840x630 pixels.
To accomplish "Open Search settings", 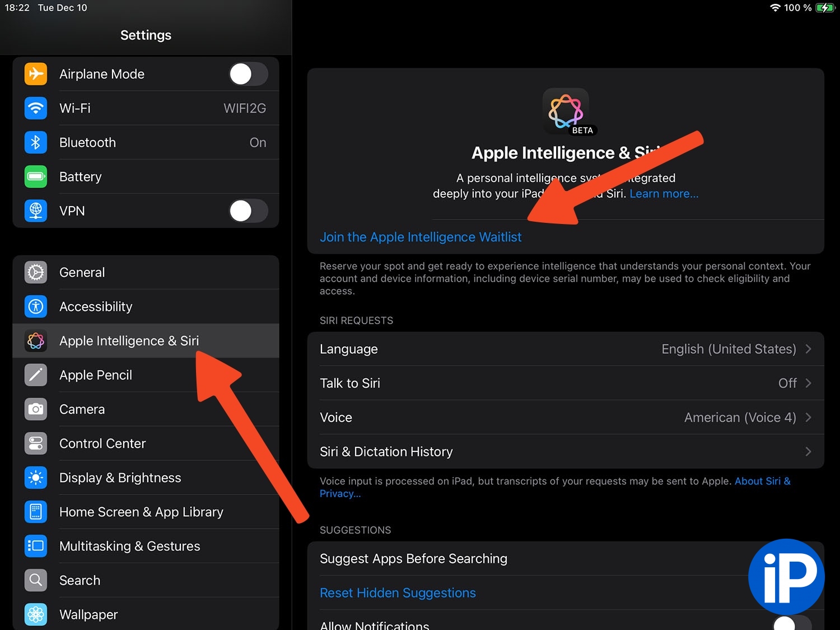I will click(146, 580).
